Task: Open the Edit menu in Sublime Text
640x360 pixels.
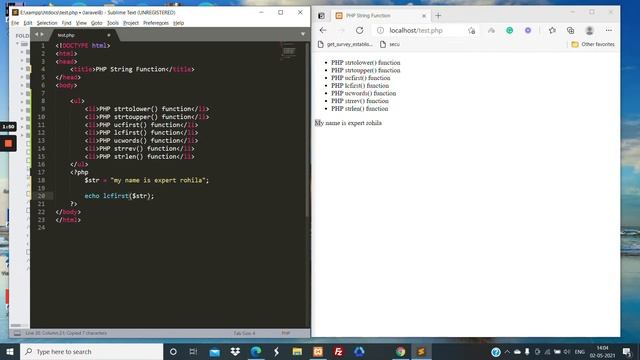Action: point(28,23)
